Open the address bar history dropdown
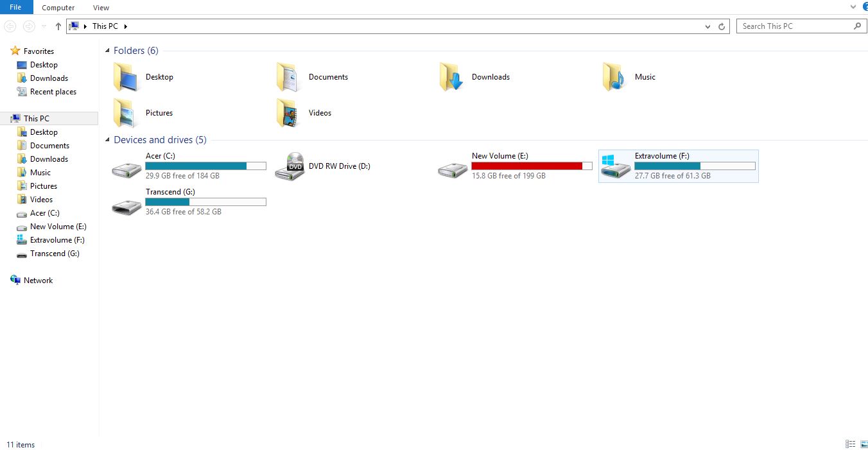This screenshot has height=450, width=868. [708, 26]
